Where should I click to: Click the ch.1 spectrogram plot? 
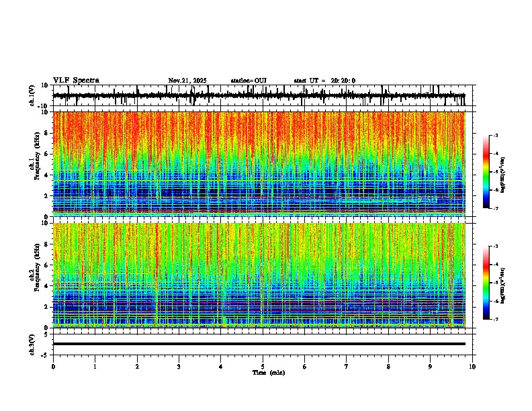(259, 164)
